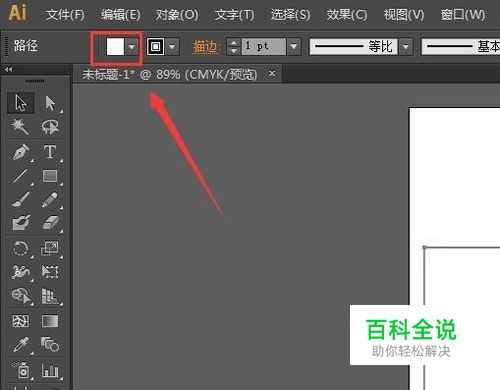The height and width of the screenshot is (390, 500).
Task: Select the Scale tool
Action: tap(50, 249)
